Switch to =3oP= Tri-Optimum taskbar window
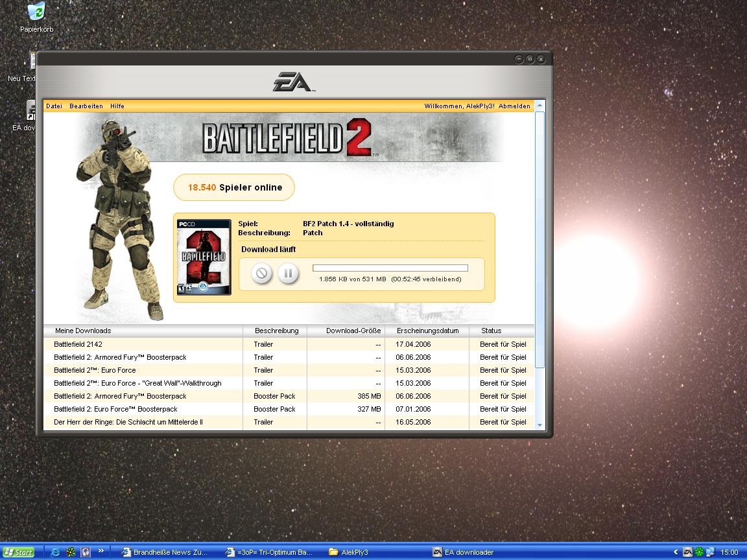The height and width of the screenshot is (560, 747). pos(270,552)
